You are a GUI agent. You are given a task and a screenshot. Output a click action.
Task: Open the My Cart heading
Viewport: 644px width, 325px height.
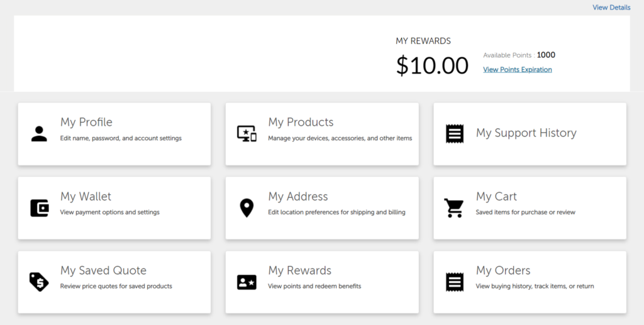pos(496,197)
